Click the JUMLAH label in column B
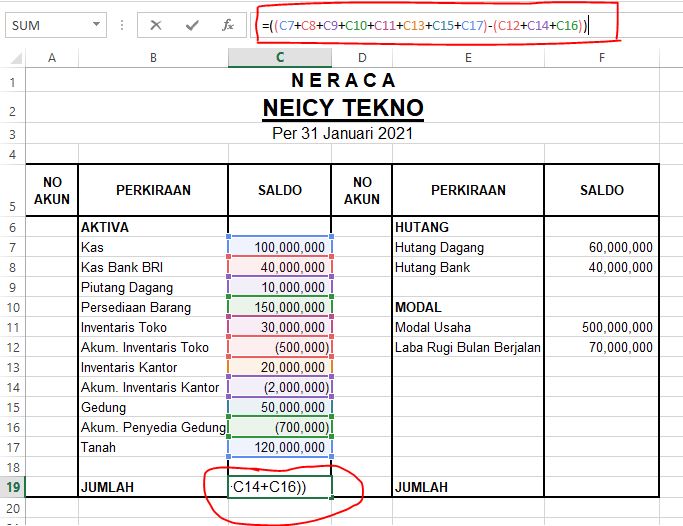Image resolution: width=683 pixels, height=526 pixels. tap(153, 487)
